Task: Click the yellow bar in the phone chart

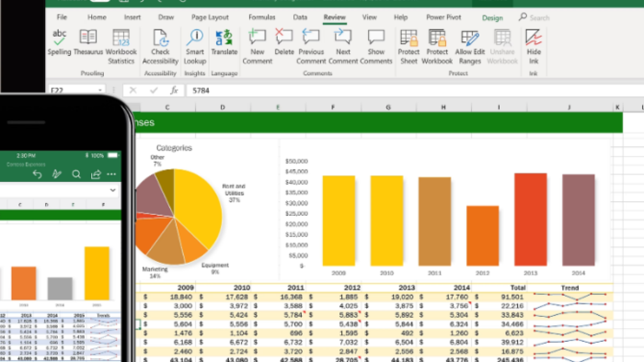Action: click(97, 273)
